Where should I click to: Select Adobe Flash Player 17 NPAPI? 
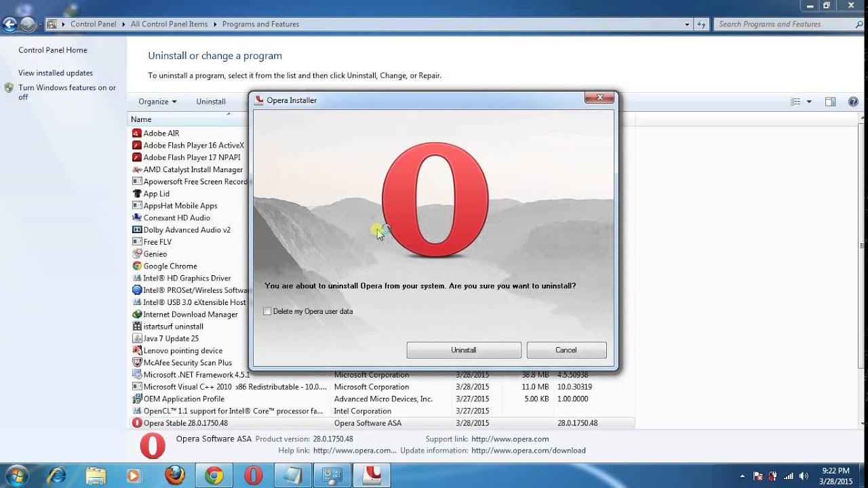(192, 158)
